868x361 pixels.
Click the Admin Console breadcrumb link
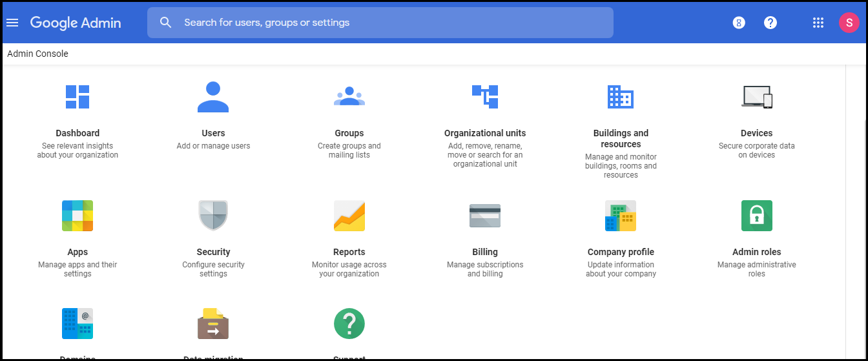tap(37, 54)
